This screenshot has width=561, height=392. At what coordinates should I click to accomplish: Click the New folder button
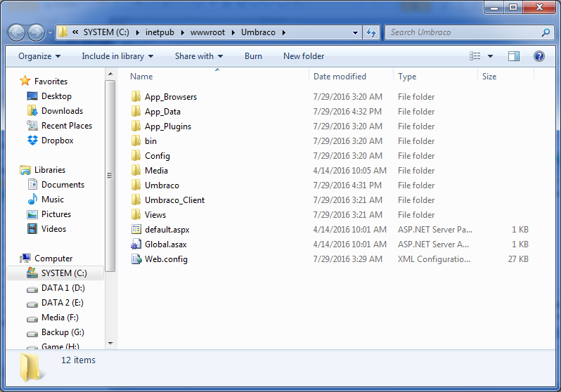point(304,56)
